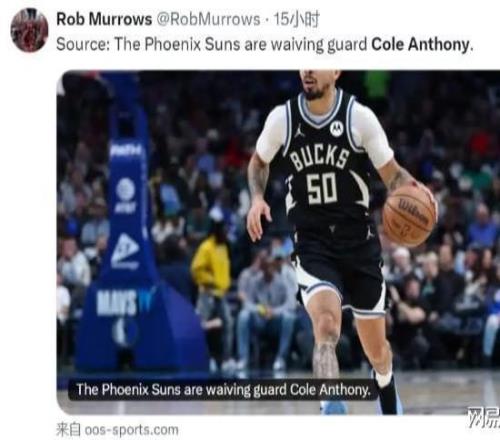
Task: Open the @RobMurrows handle link
Action: [x=208, y=19]
